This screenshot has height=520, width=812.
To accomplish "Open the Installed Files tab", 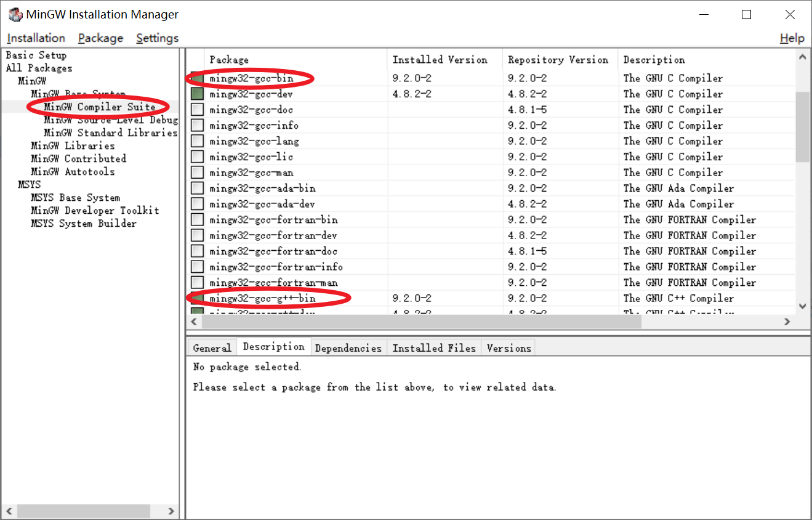I will (x=435, y=348).
